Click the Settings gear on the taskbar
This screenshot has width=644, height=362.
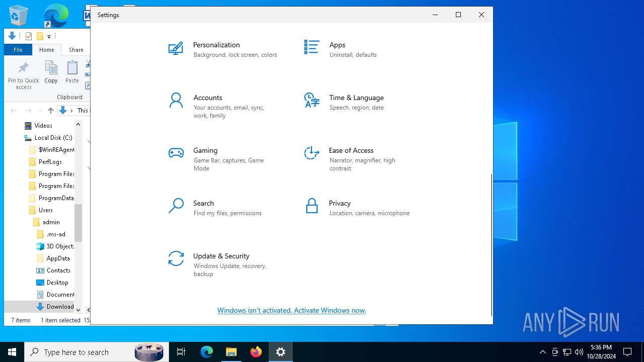tap(281, 352)
